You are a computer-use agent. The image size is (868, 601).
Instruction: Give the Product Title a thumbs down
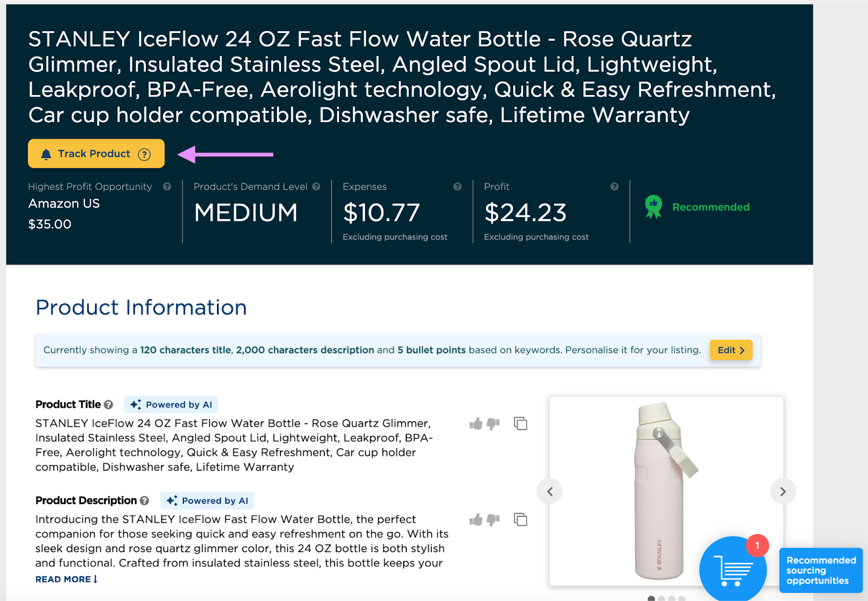pos(493,424)
